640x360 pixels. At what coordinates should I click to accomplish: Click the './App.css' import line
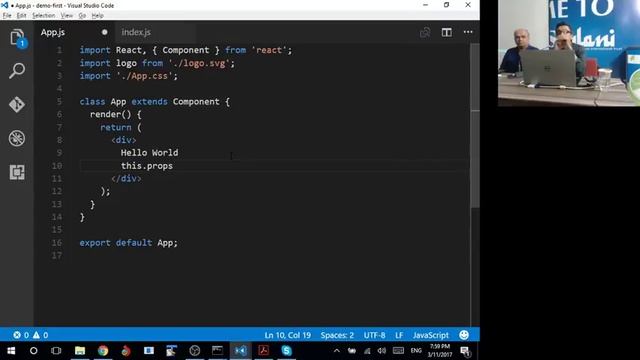129,76
